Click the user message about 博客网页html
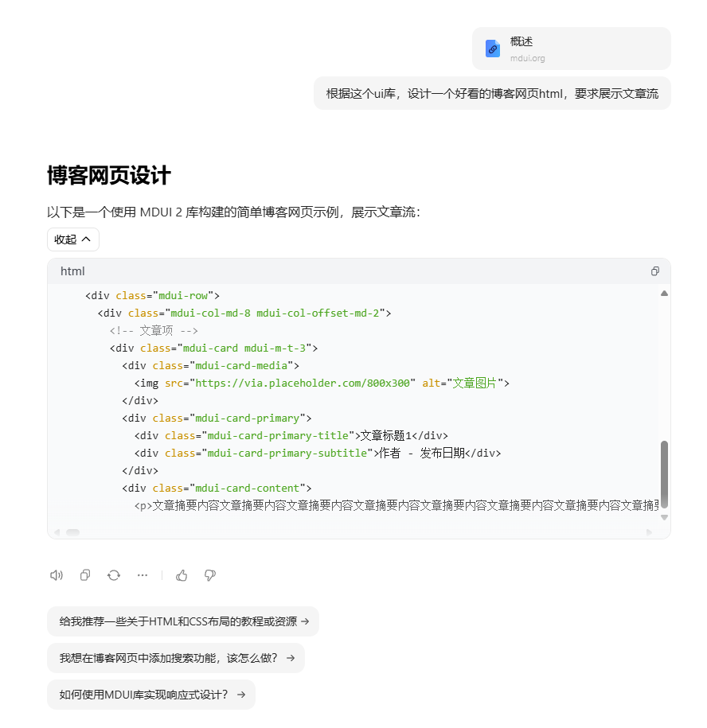Image resolution: width=707 pixels, height=728 pixels. [492, 93]
